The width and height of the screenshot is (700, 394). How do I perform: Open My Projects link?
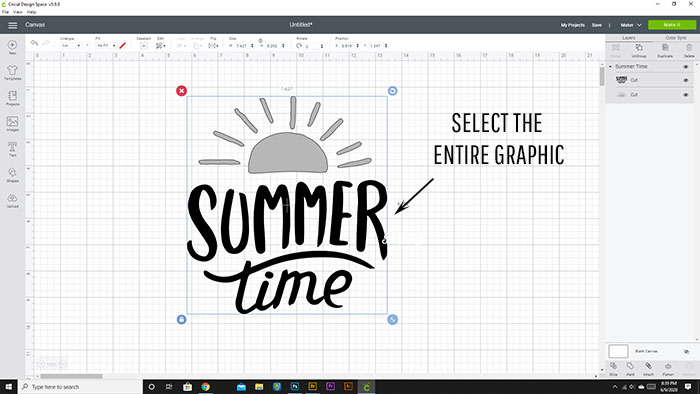click(573, 25)
